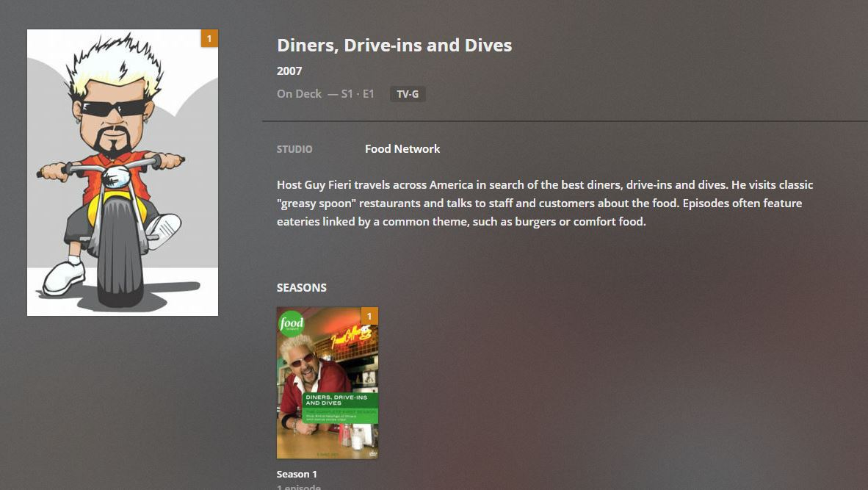Viewport: 868px width, 490px height.
Task: Click the neon sign on Season 1 cover
Action: pyautogui.click(x=352, y=336)
